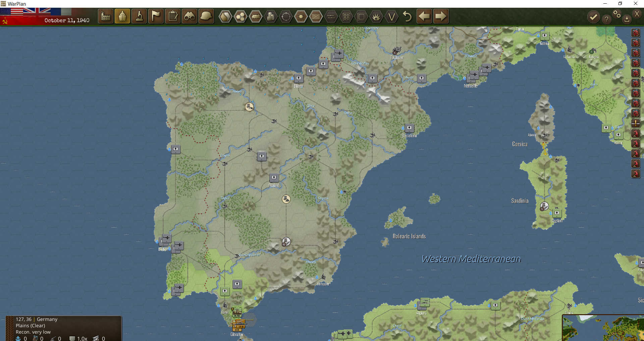Toggle the front line overlay button
The height and width of the screenshot is (341, 644).
[x=331, y=16]
